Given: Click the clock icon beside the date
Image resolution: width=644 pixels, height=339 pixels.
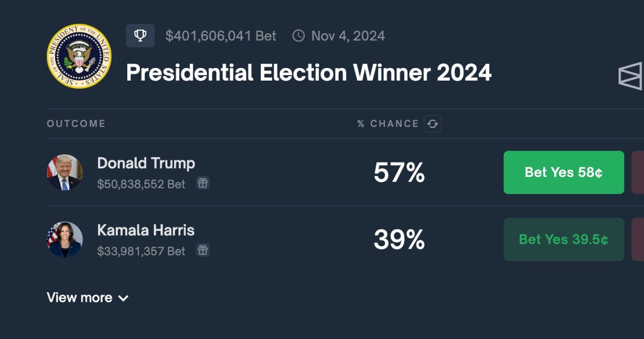Looking at the screenshot, I should pos(298,36).
